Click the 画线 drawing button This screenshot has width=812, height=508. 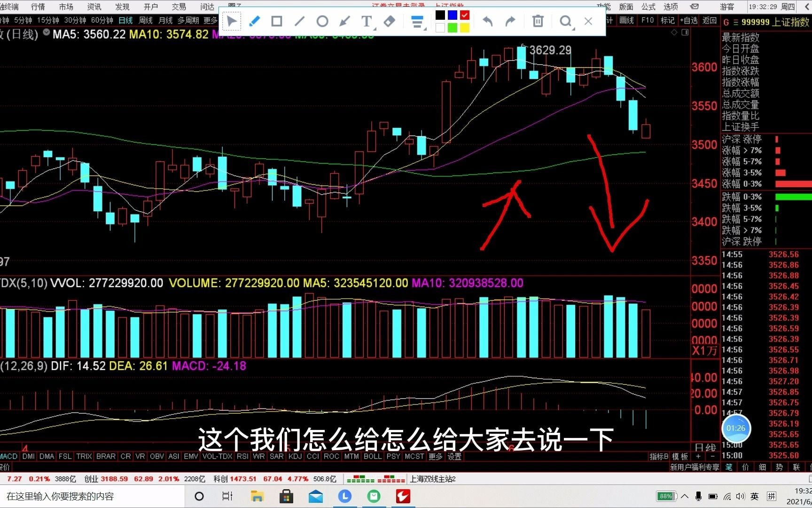point(626,20)
